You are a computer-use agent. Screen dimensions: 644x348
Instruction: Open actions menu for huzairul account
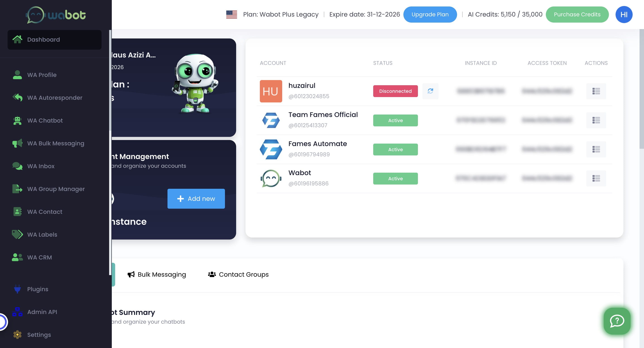point(596,91)
